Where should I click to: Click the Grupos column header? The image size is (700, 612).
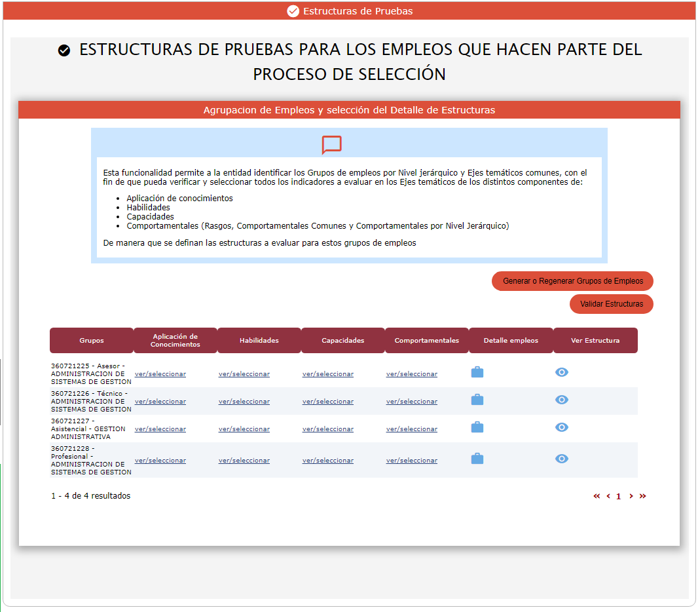(92, 341)
